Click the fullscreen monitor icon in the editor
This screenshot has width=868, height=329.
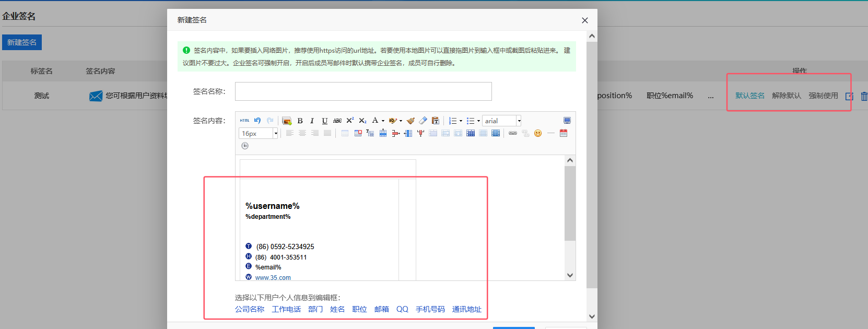567,121
